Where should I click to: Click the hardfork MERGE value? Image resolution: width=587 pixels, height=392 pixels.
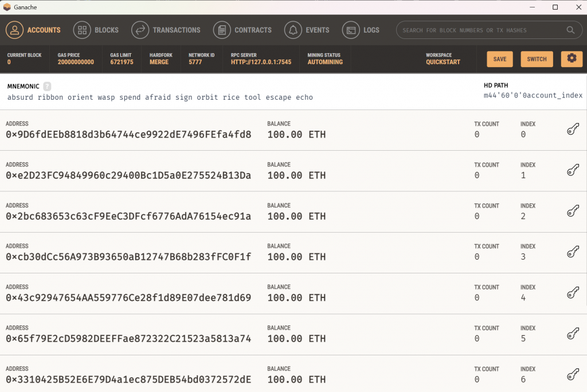[159, 62]
